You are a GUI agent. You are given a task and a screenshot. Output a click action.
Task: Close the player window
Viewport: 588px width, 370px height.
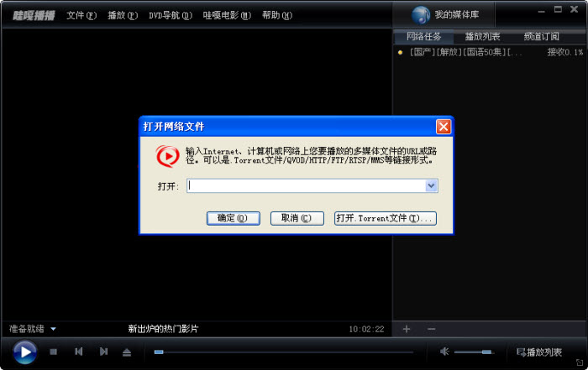574,9
